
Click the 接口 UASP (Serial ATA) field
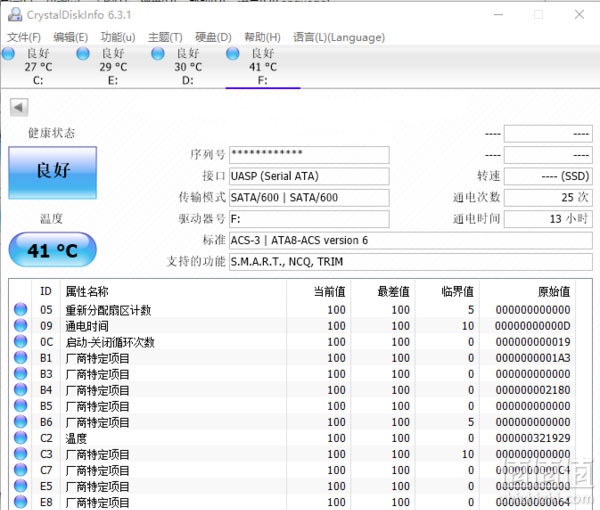click(x=309, y=176)
